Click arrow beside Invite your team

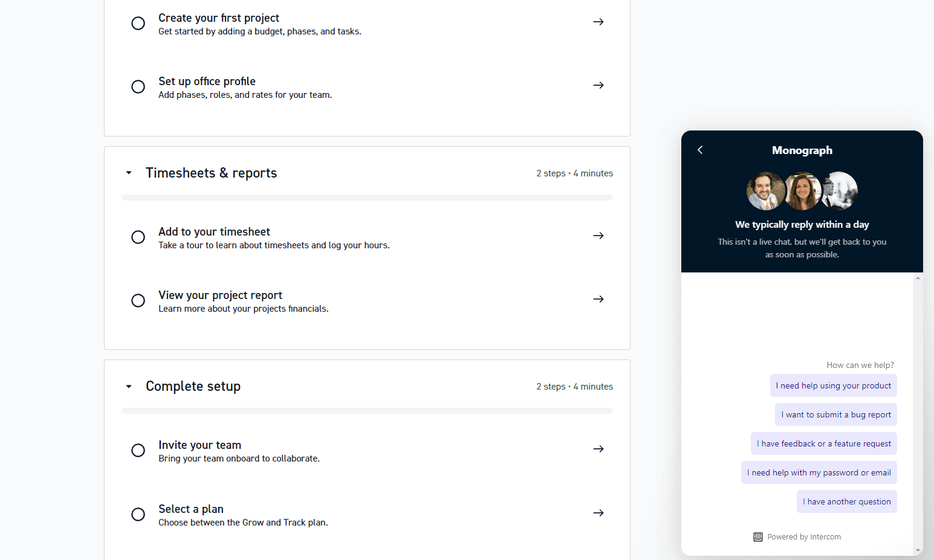[598, 449]
